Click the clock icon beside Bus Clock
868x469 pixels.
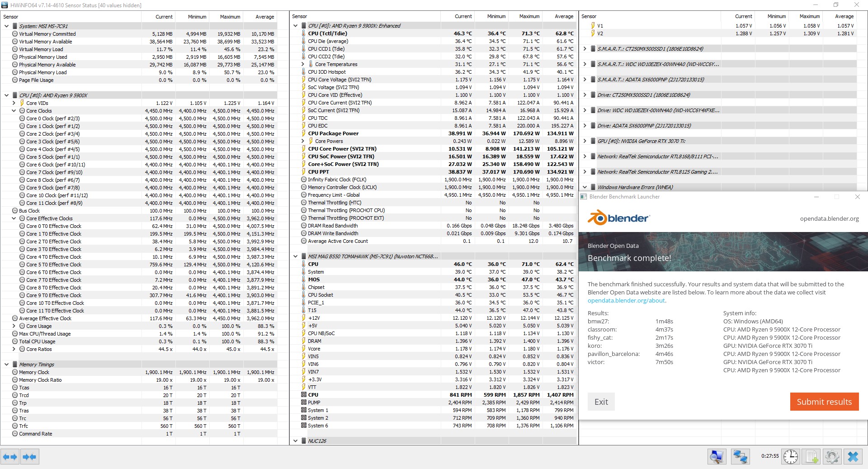pyautogui.click(x=15, y=211)
